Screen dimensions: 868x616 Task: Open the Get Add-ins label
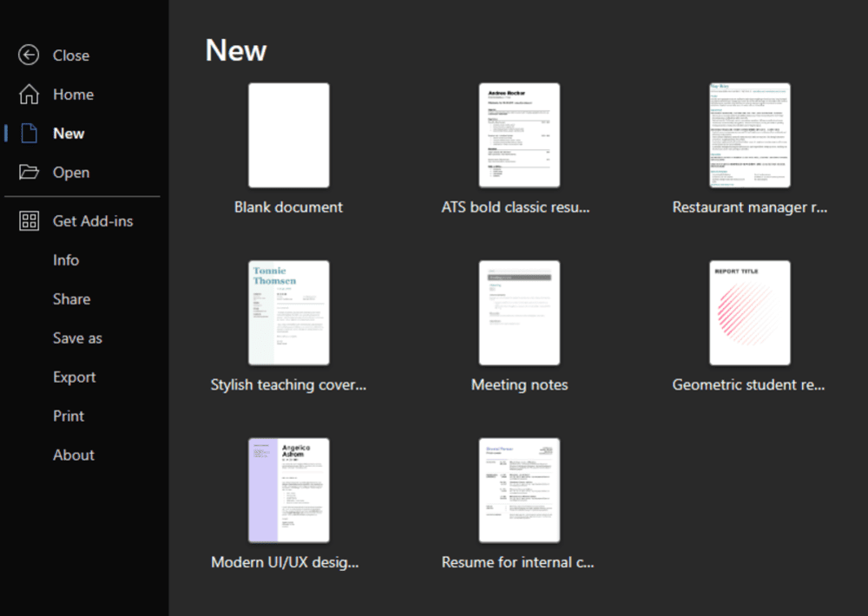tap(93, 221)
